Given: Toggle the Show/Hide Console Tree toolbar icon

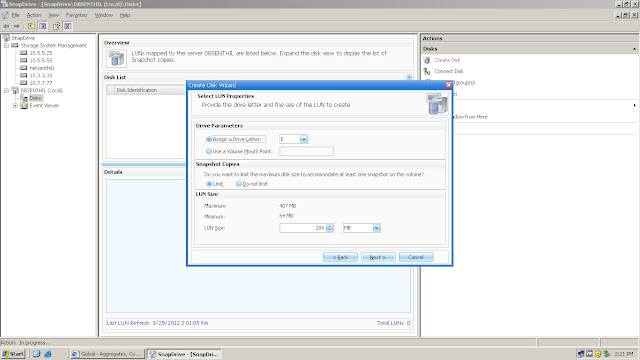Looking at the screenshot, I should tap(42, 26).
